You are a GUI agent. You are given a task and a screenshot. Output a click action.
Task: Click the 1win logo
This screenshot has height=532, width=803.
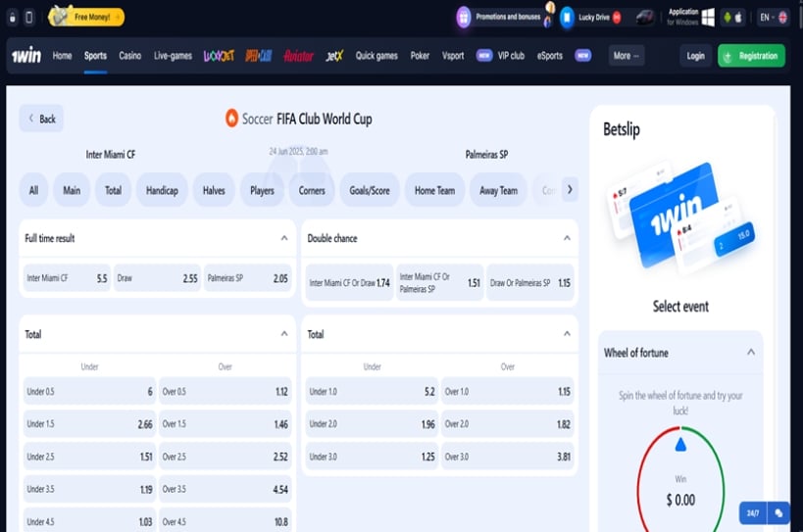(26, 55)
